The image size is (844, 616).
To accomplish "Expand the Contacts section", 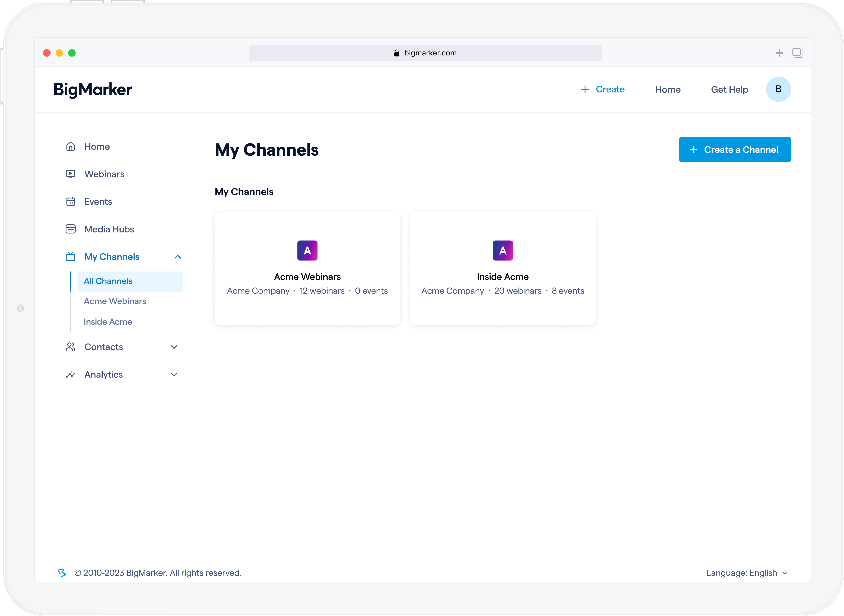I will (x=174, y=347).
